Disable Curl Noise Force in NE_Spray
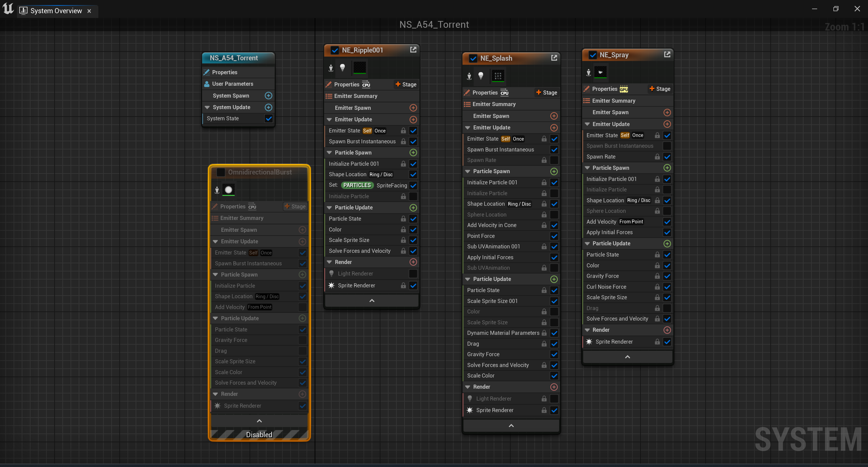 (667, 287)
